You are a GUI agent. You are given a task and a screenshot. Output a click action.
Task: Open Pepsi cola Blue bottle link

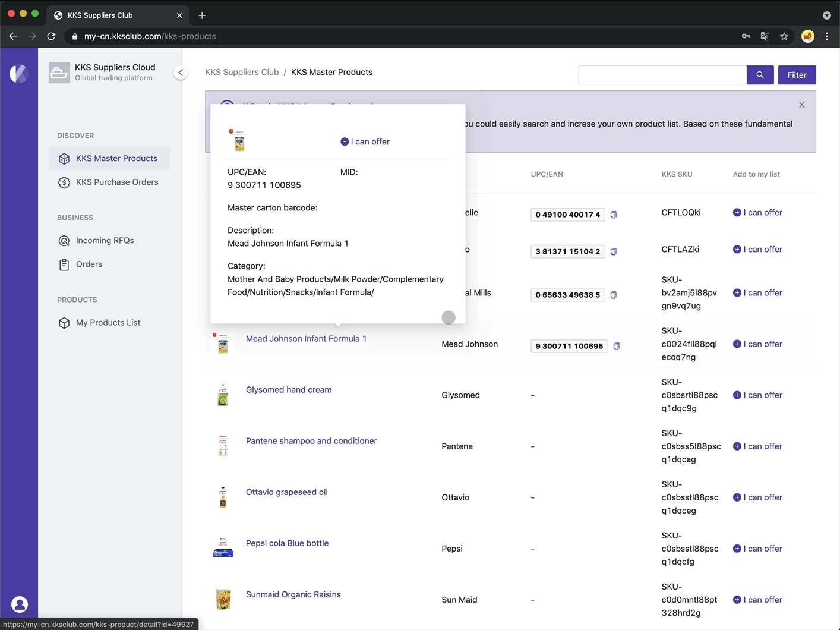(287, 543)
